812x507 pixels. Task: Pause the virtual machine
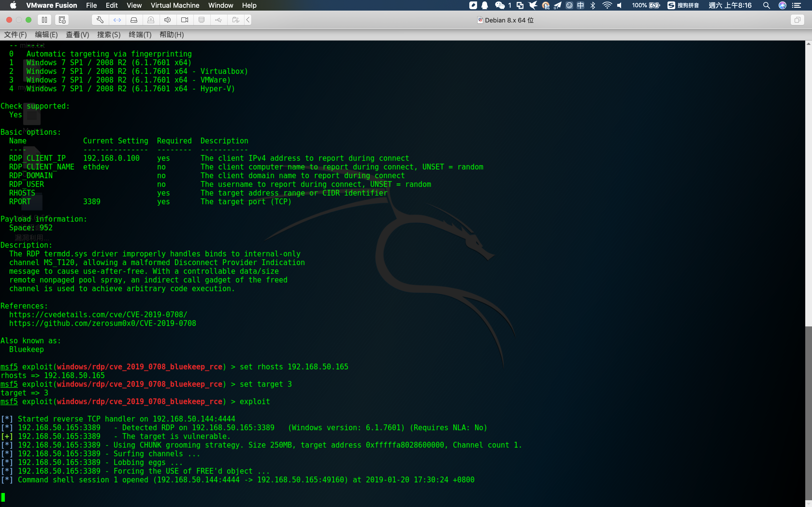44,20
